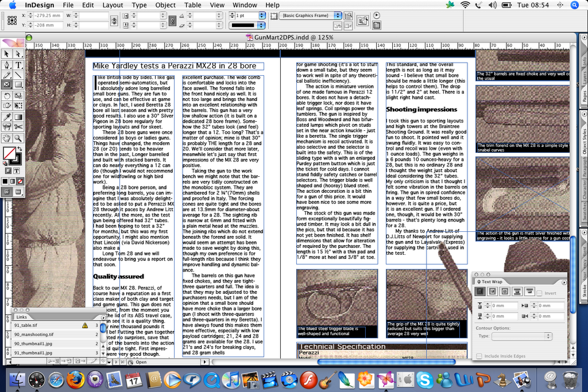Click the swap fill and stroke arrow
The width and height of the screenshot is (588, 392).
(20, 149)
